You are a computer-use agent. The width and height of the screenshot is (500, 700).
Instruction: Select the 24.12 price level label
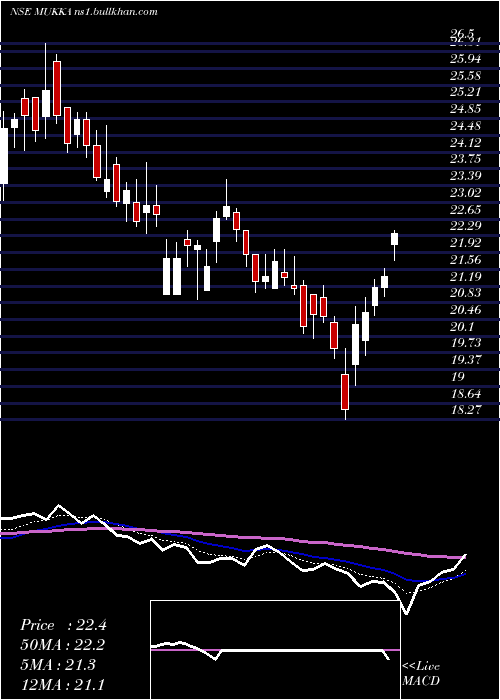click(465, 143)
